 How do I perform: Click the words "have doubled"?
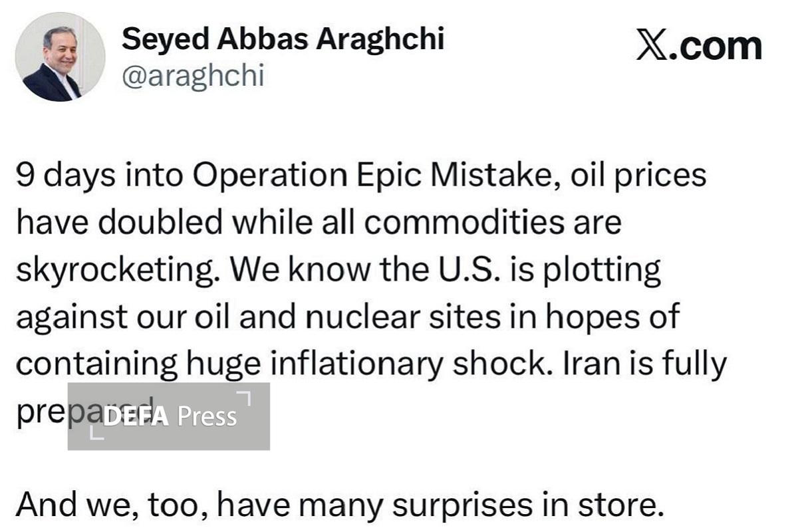pos(119,223)
